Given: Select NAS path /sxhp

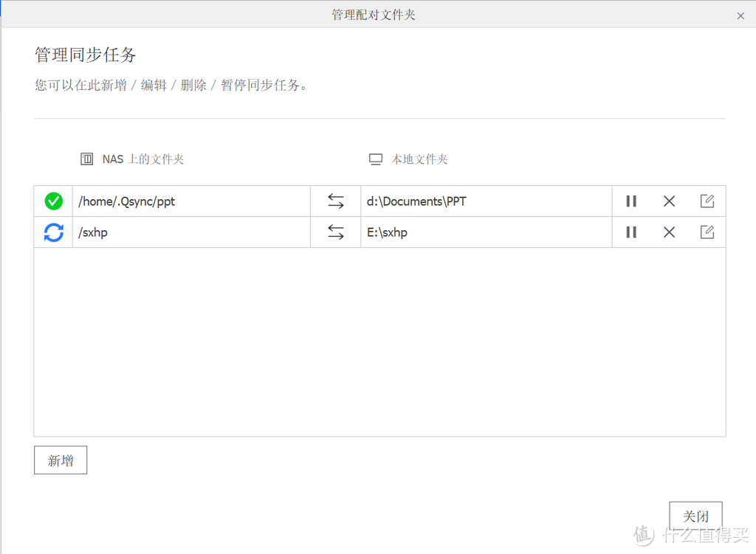Looking at the screenshot, I should [191, 232].
